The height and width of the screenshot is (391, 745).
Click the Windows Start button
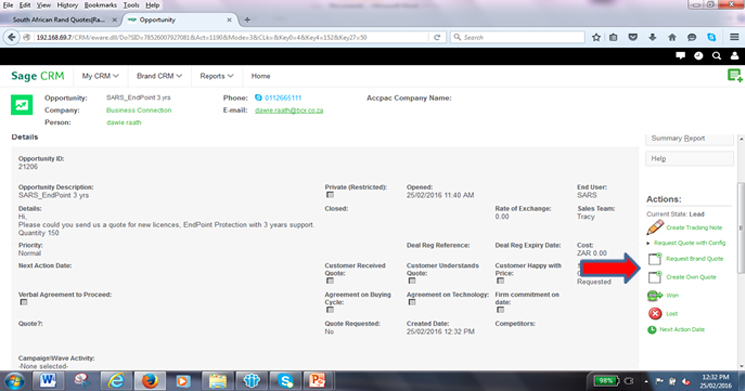[x=15, y=381]
